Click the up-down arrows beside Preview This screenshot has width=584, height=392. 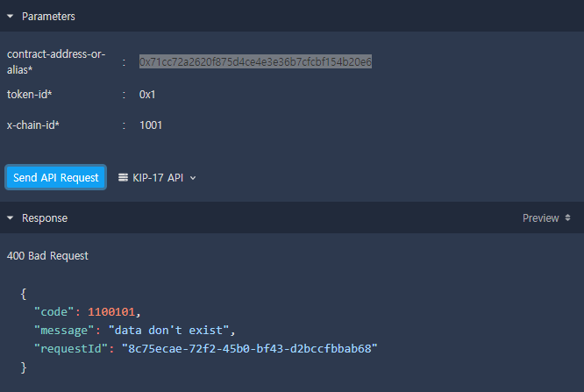point(568,218)
